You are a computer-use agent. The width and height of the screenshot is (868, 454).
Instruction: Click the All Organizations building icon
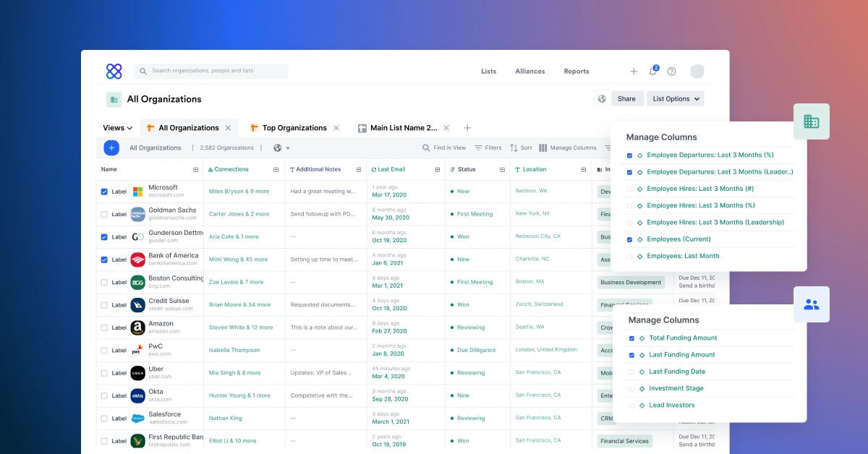[x=114, y=100]
